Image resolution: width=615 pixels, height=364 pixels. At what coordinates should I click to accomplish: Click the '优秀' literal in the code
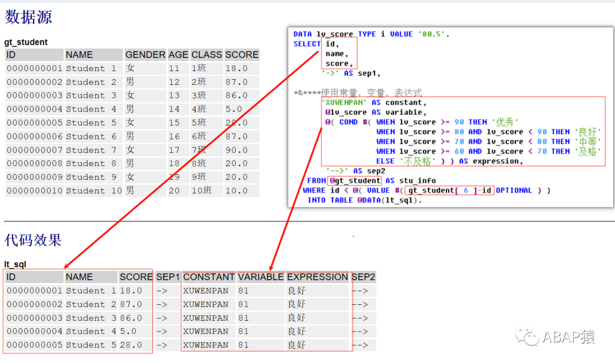coord(505,122)
